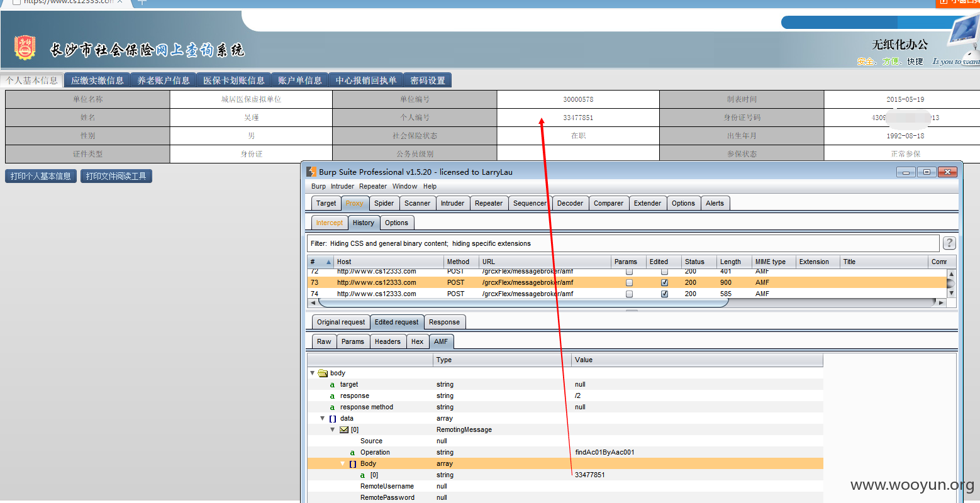Image resolution: width=980 pixels, height=503 pixels.
Task: Collapse the highlighted Body array node
Action: pos(343,463)
